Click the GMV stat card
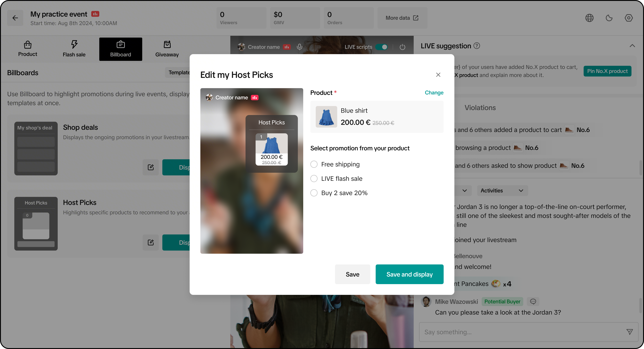This screenshot has height=349, width=644. pyautogui.click(x=295, y=18)
